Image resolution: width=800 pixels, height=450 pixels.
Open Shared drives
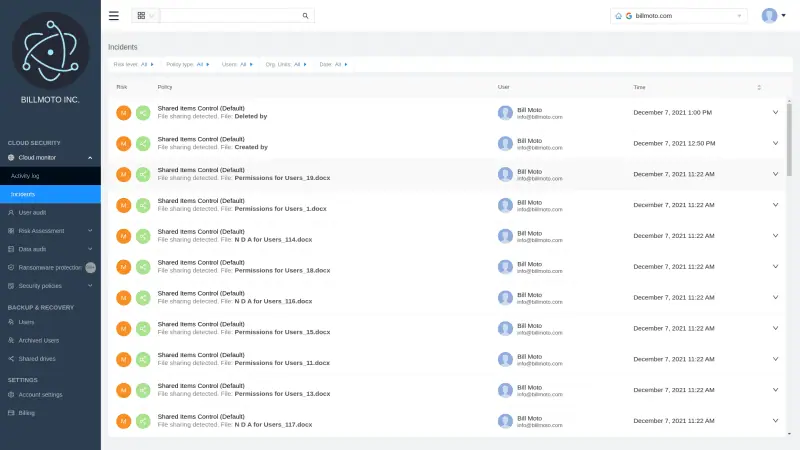[37, 359]
